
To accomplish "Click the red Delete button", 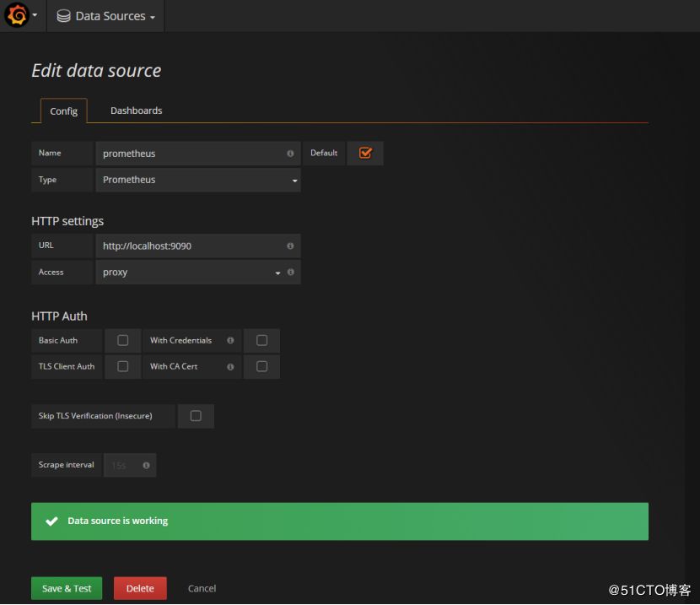I will click(140, 588).
